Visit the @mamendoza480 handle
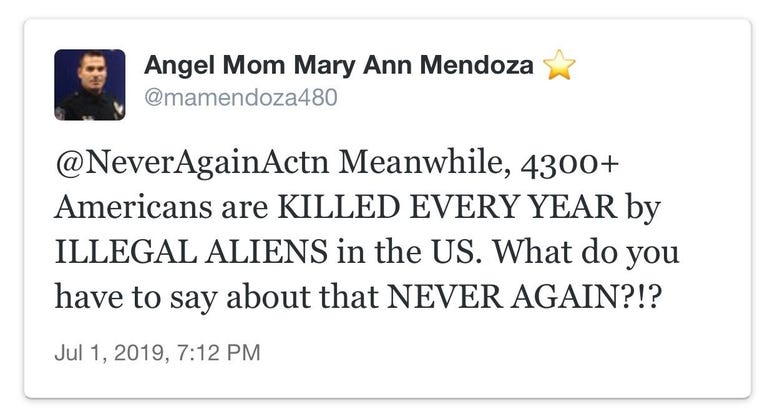 coord(241,97)
